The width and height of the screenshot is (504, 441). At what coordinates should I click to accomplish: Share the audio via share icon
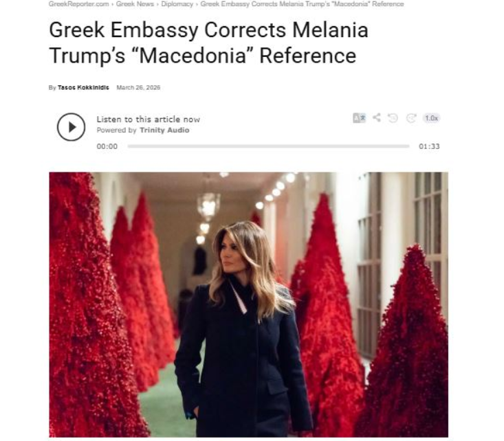click(377, 117)
